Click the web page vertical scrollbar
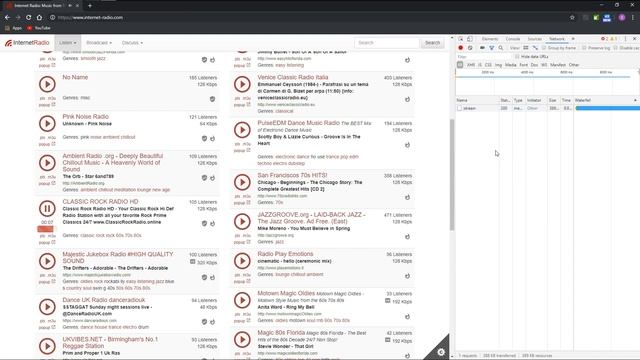640x360 pixels. pos(452,175)
